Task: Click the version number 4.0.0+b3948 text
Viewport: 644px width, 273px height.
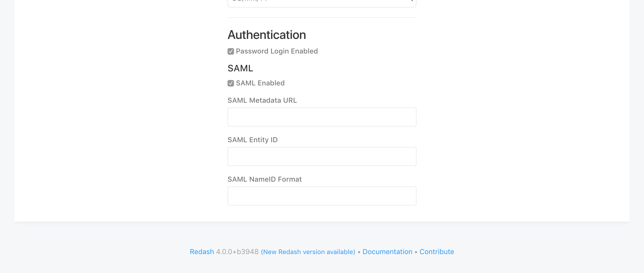Action: click(x=237, y=252)
